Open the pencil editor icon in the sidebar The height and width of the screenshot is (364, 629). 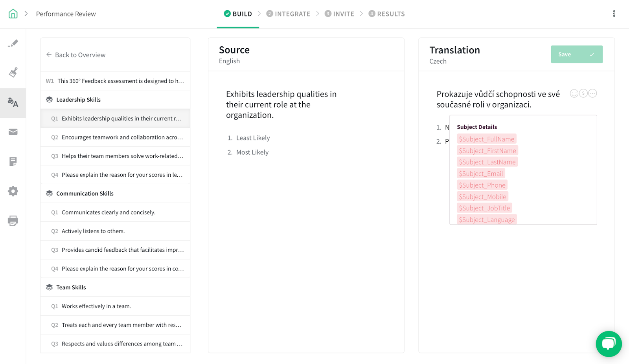(x=13, y=43)
